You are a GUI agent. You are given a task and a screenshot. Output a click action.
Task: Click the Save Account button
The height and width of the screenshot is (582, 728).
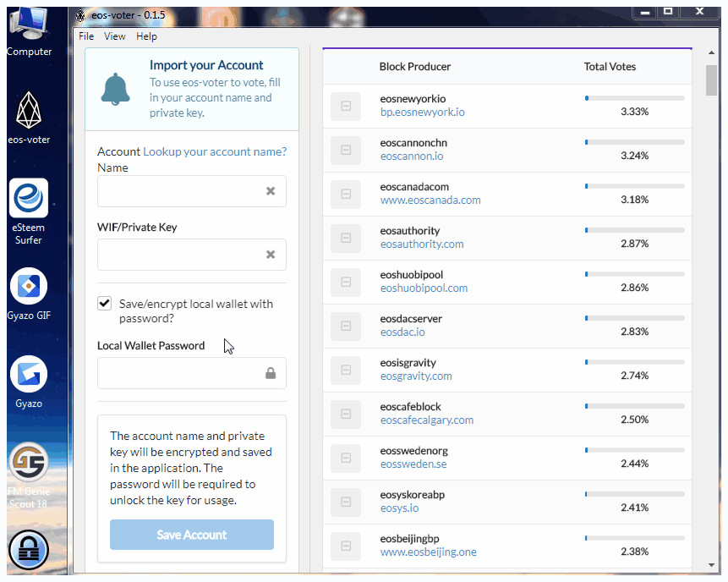[x=192, y=535]
